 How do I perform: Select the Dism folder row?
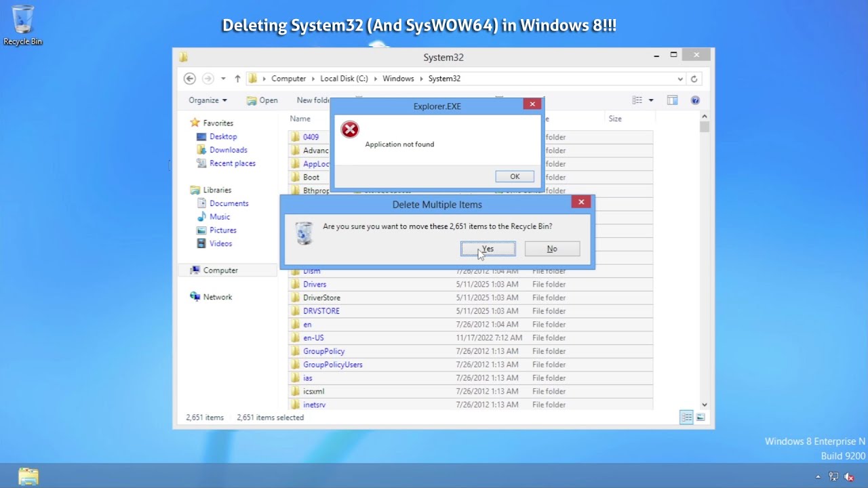470,272
